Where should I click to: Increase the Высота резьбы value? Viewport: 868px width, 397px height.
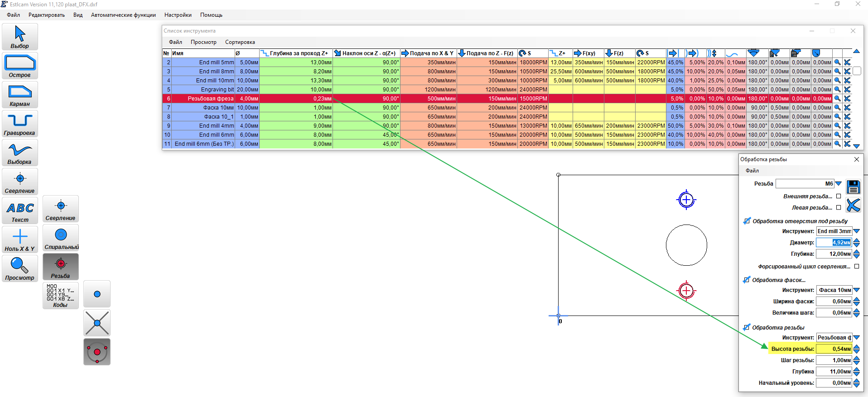pyautogui.click(x=856, y=347)
